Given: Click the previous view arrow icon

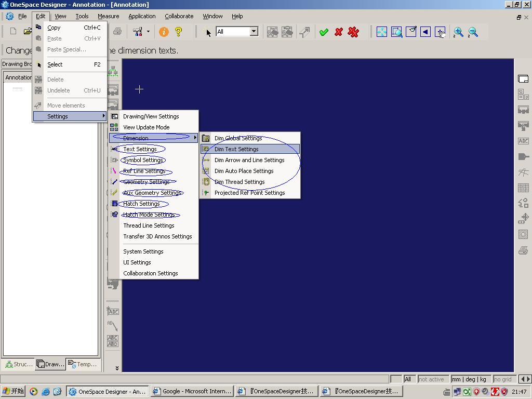Looking at the screenshot, I should 425,32.
